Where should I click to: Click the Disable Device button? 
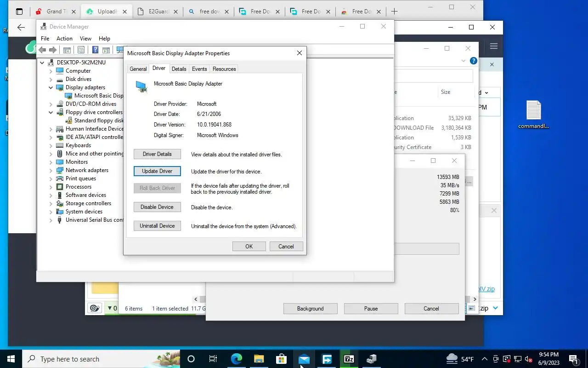157,207
